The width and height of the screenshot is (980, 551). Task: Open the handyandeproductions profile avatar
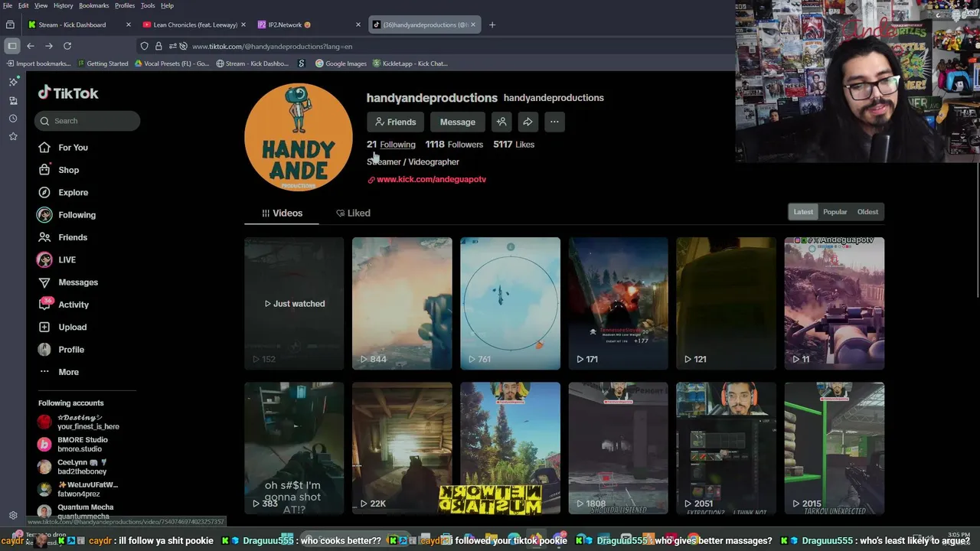pyautogui.click(x=298, y=137)
